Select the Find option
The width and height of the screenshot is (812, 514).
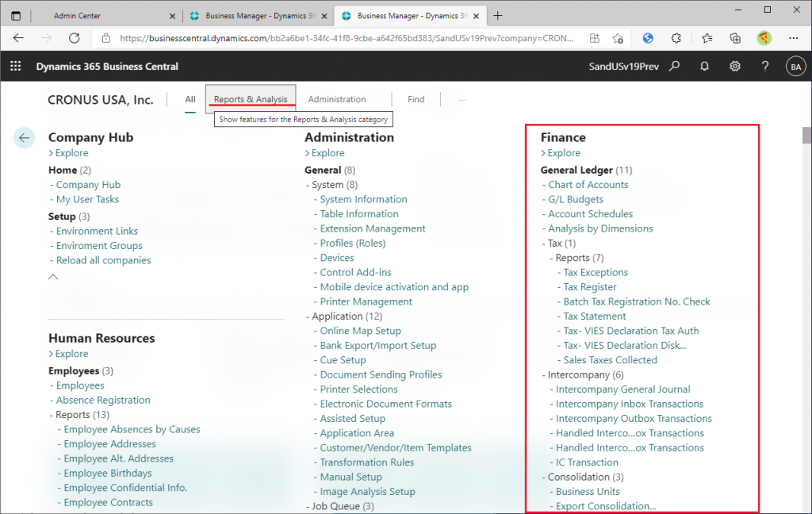416,99
